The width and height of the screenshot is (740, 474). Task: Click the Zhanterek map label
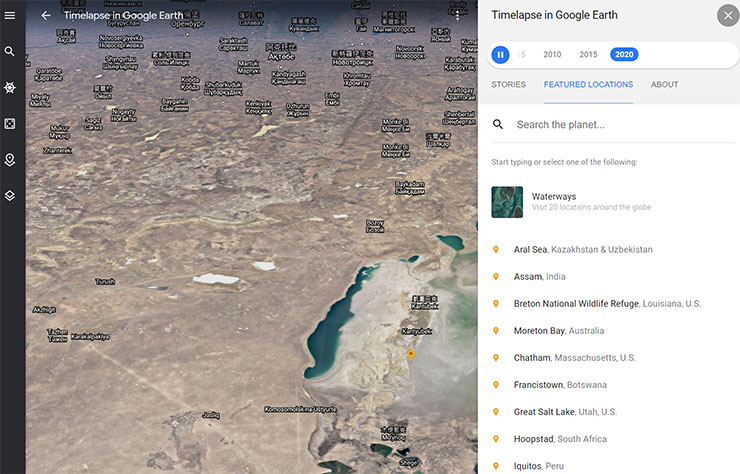coord(57,150)
